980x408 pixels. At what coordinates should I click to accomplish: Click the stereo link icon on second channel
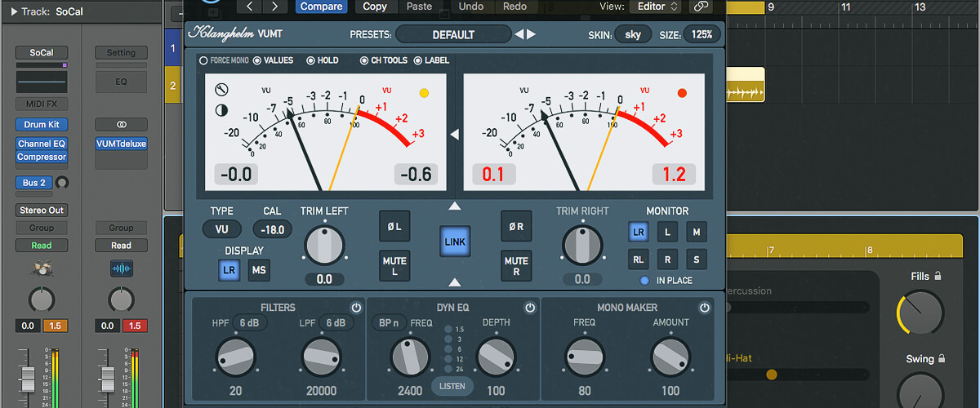pyautogui.click(x=121, y=125)
